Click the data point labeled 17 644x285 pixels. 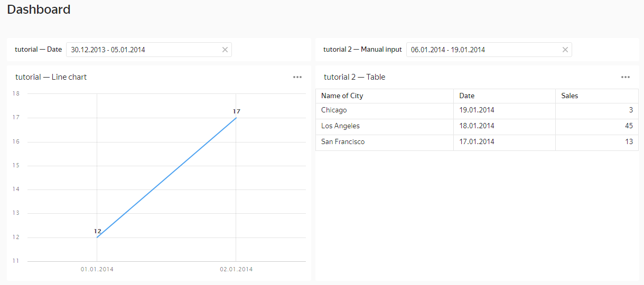(x=236, y=118)
